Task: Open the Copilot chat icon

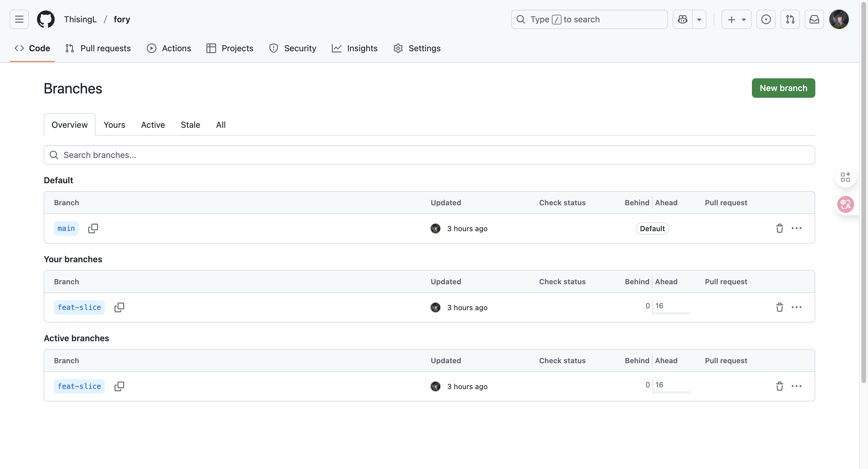Action: (682, 19)
